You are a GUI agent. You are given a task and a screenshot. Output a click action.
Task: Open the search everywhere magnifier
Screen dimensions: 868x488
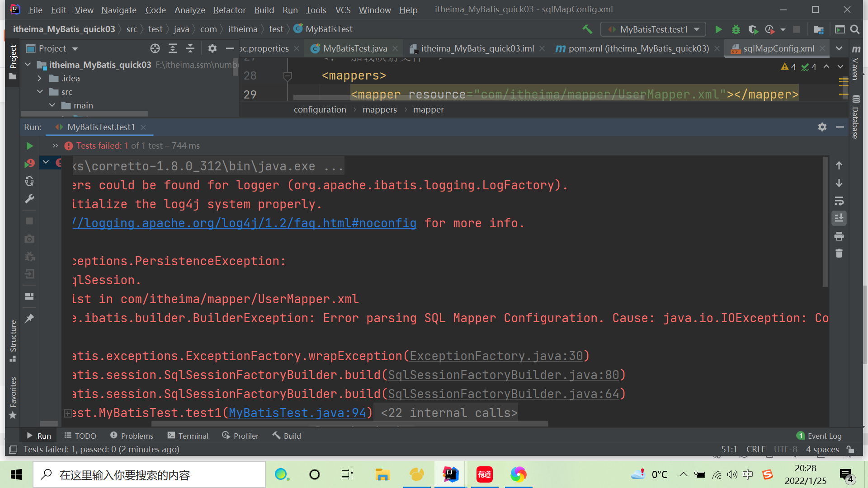click(x=854, y=29)
